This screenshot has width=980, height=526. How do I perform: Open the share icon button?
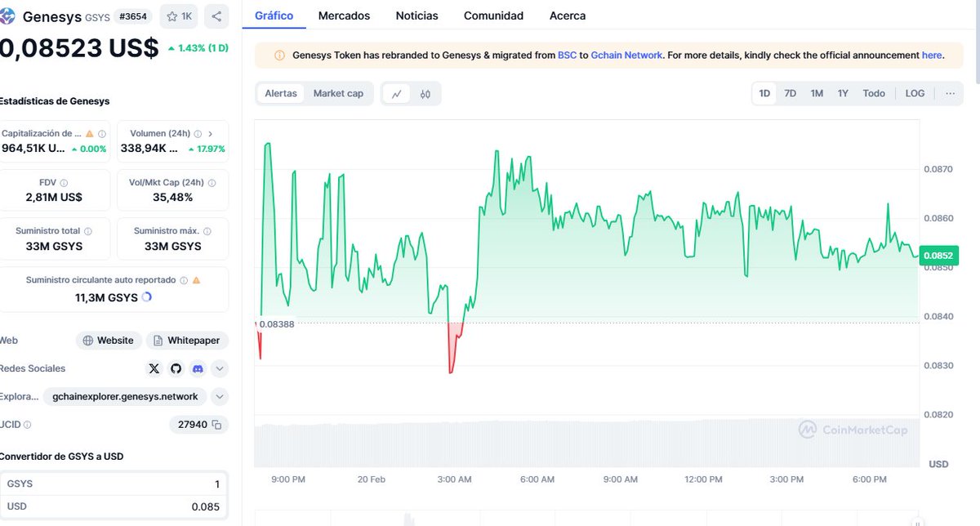click(216, 16)
